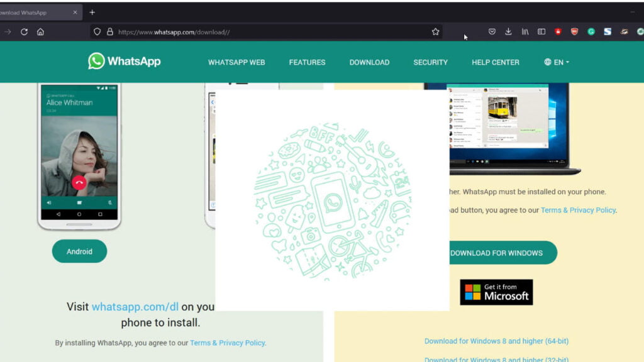Image resolution: width=644 pixels, height=362 pixels.
Task: Open the browser Library icon
Action: (525, 31)
